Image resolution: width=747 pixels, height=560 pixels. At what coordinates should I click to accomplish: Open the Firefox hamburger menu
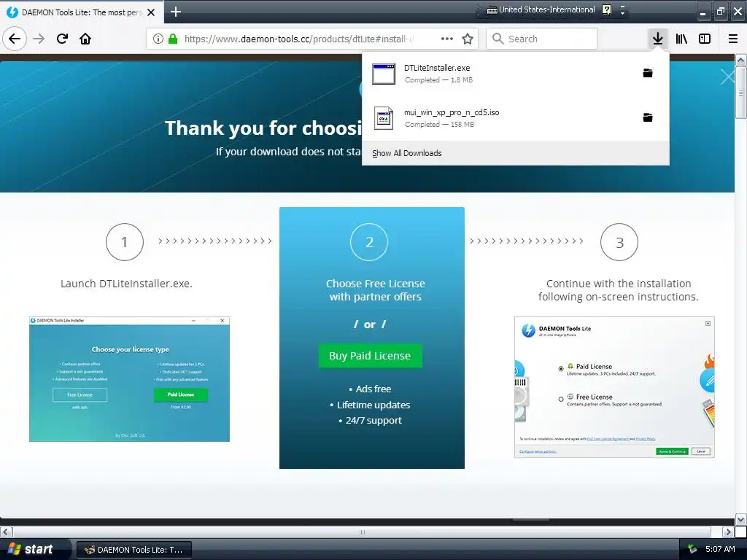click(733, 39)
